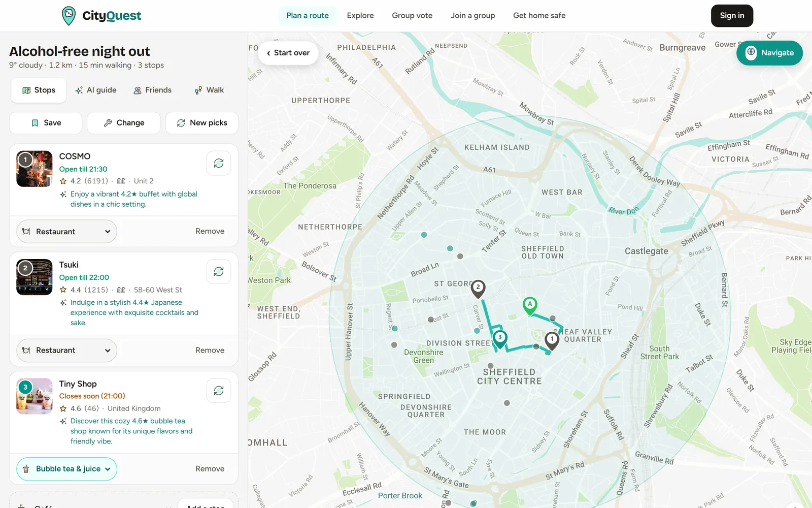Click the Sign in button
This screenshot has width=812, height=508.
732,16
